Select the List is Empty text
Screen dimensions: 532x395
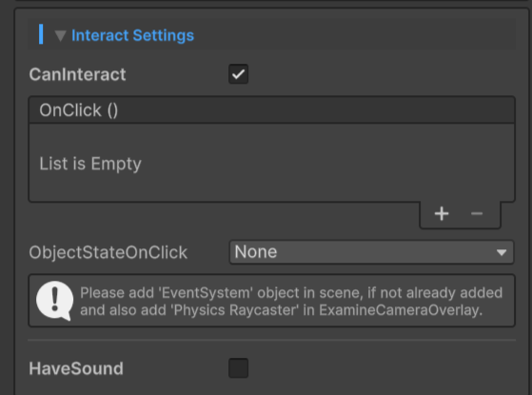[90, 164]
